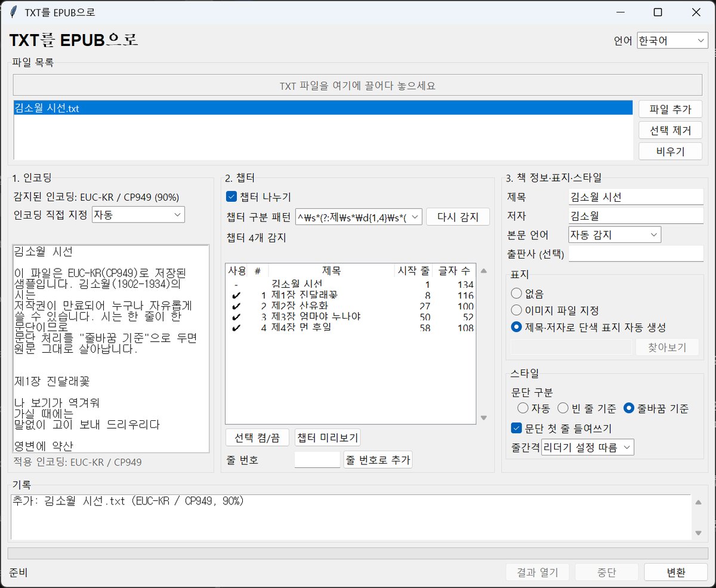Screen dimensions: 716x588
Task: Minimize the window
Action: point(621,12)
